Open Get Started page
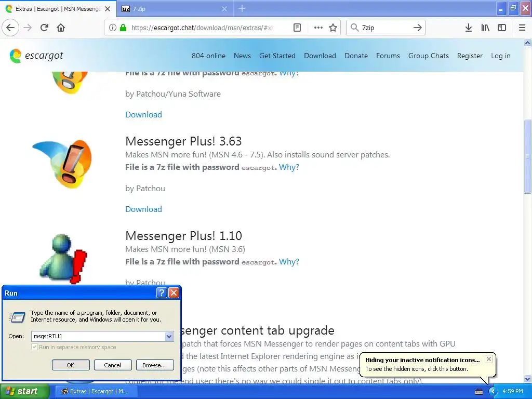 point(277,56)
